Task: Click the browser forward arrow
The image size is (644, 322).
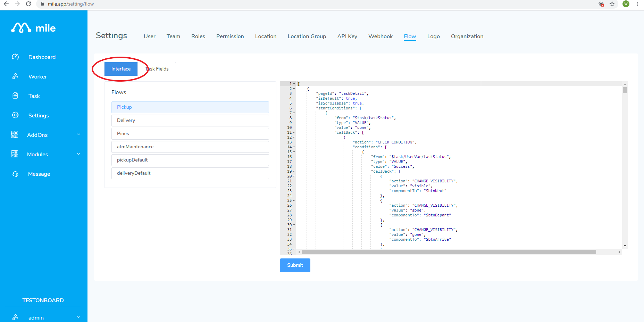Action: pyautogui.click(x=17, y=4)
